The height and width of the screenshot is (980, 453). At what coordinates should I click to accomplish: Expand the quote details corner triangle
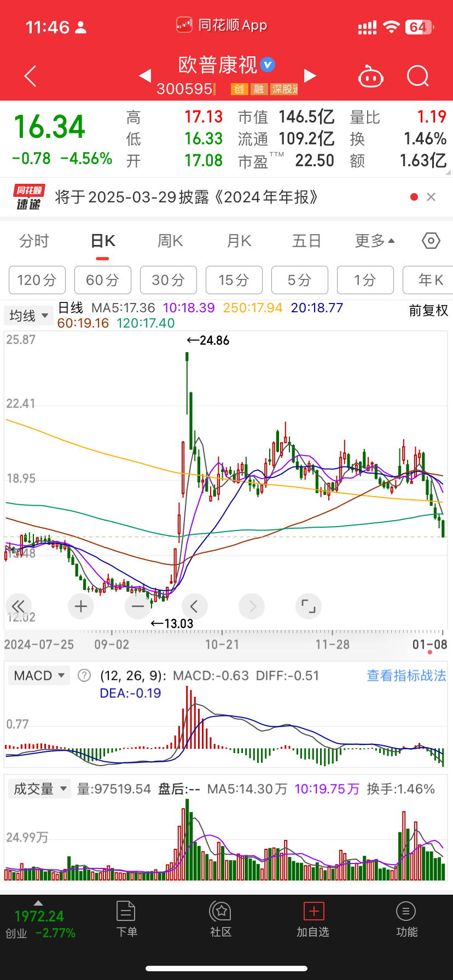[x=448, y=172]
